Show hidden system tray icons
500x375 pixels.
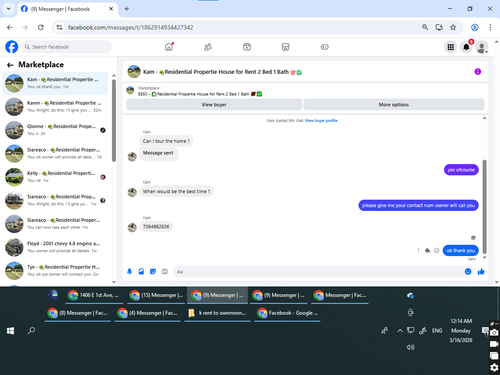400,331
